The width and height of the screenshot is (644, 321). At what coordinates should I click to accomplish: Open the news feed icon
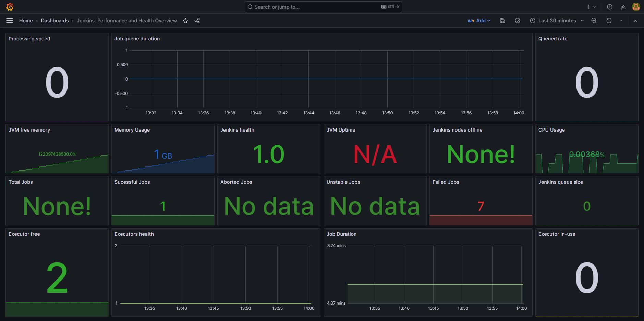coord(623,7)
